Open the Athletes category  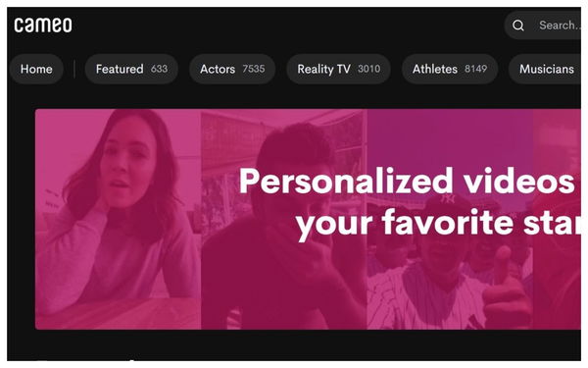[450, 69]
